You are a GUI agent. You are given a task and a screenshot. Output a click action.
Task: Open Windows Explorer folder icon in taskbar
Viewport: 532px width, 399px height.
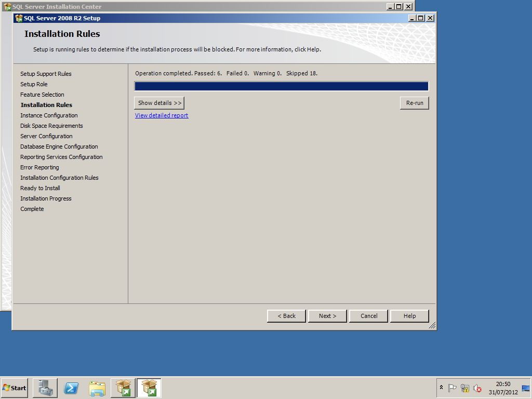(x=97, y=388)
